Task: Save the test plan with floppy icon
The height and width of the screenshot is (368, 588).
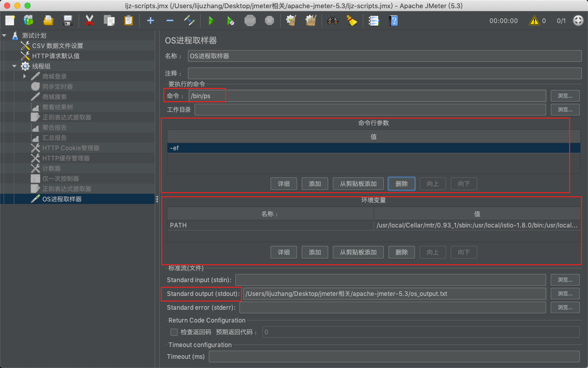Action: coord(68,20)
